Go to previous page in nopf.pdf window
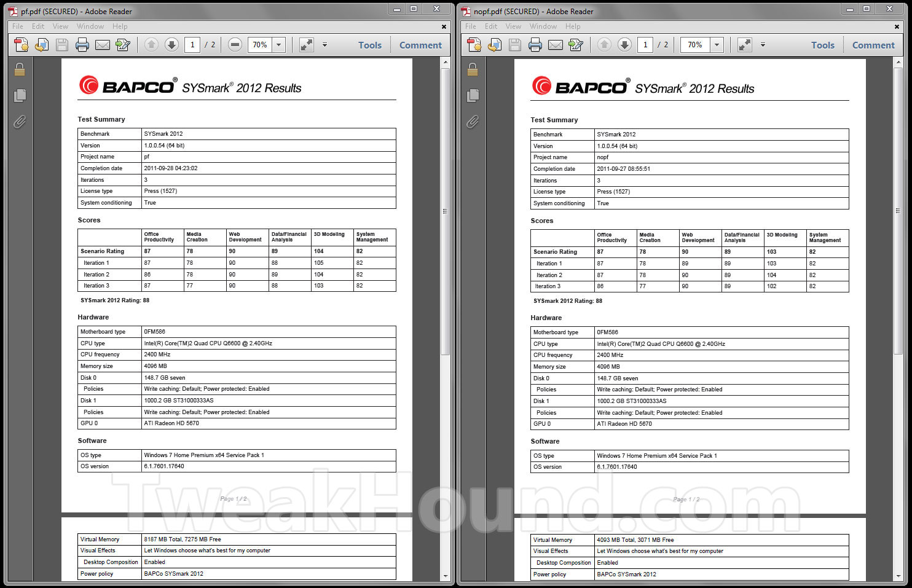The height and width of the screenshot is (588, 912). pos(605,44)
